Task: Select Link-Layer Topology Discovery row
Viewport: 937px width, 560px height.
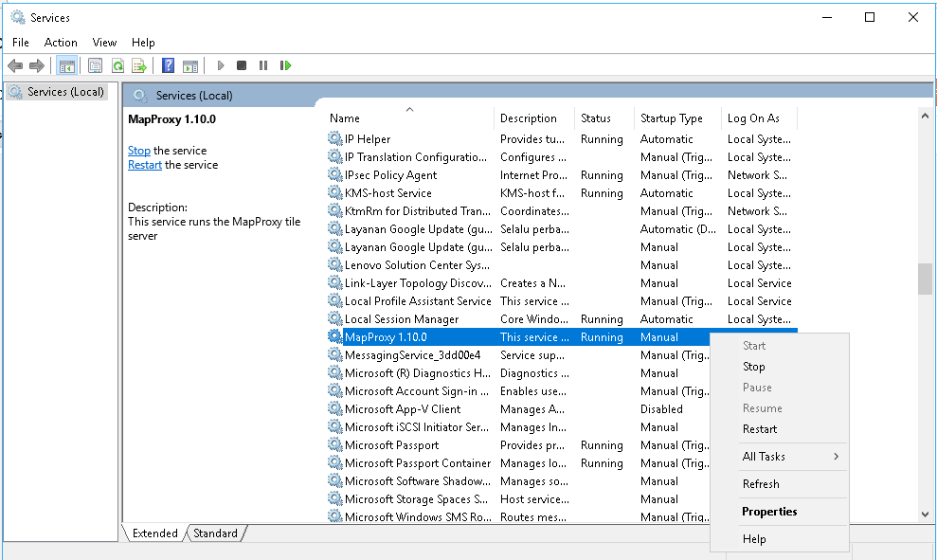Action: [x=562, y=282]
